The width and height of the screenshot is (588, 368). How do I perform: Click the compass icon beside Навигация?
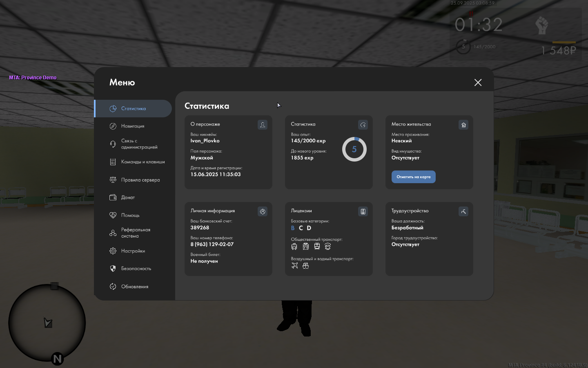coord(113,126)
